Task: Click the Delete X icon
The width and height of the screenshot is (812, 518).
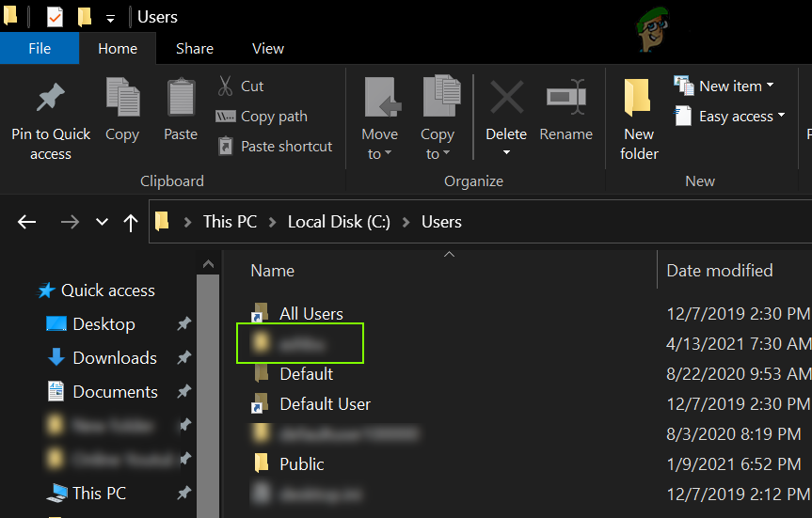Action: point(506,98)
